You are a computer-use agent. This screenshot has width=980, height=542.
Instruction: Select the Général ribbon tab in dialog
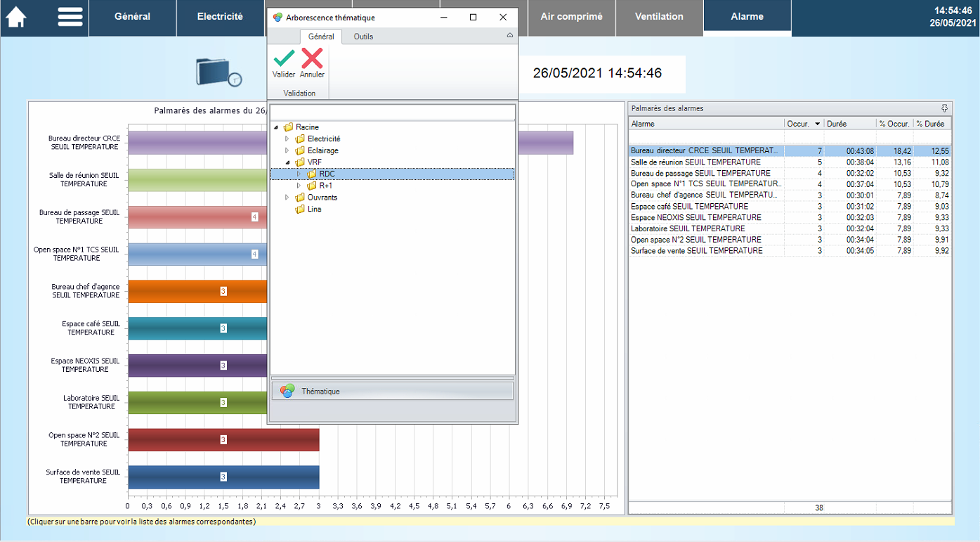321,37
